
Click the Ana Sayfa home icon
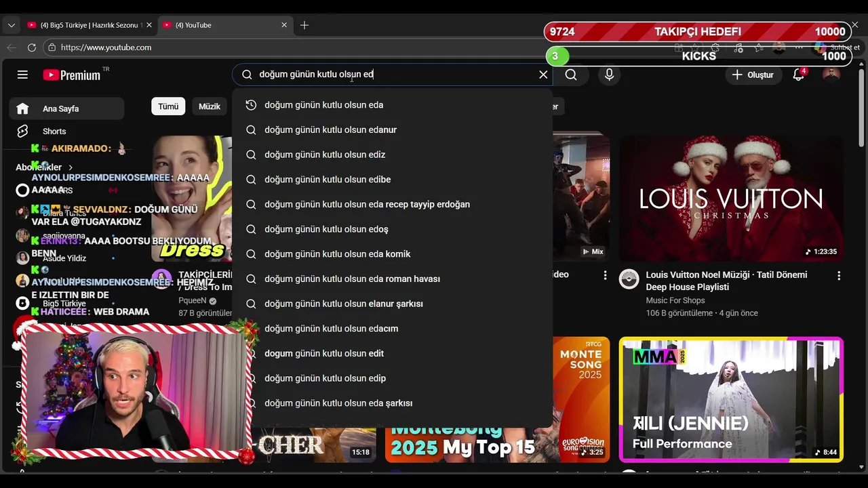tap(22, 108)
